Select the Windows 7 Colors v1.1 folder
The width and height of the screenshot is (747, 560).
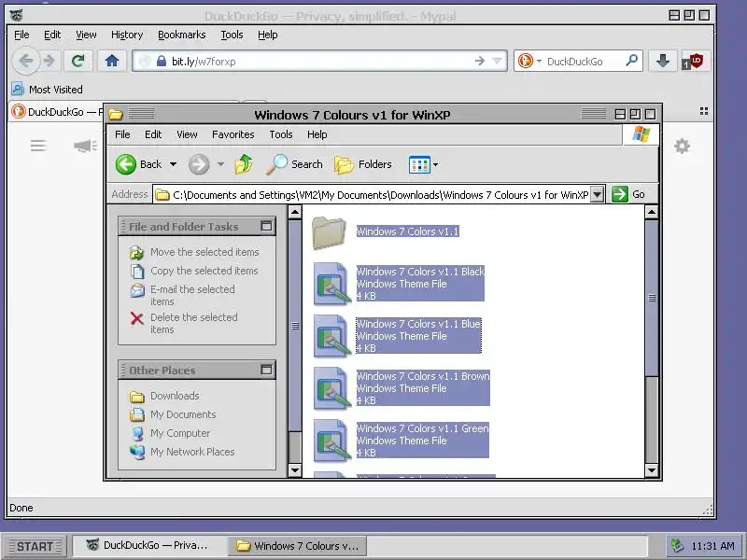[x=386, y=231]
